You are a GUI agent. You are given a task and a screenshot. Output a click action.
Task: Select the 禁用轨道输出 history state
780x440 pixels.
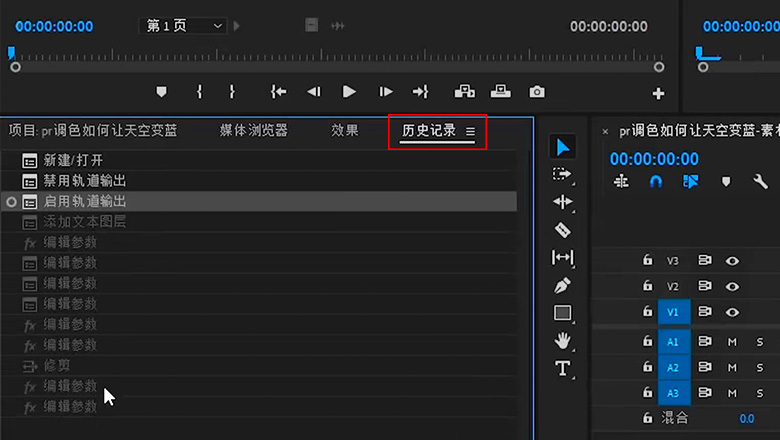[259, 181]
